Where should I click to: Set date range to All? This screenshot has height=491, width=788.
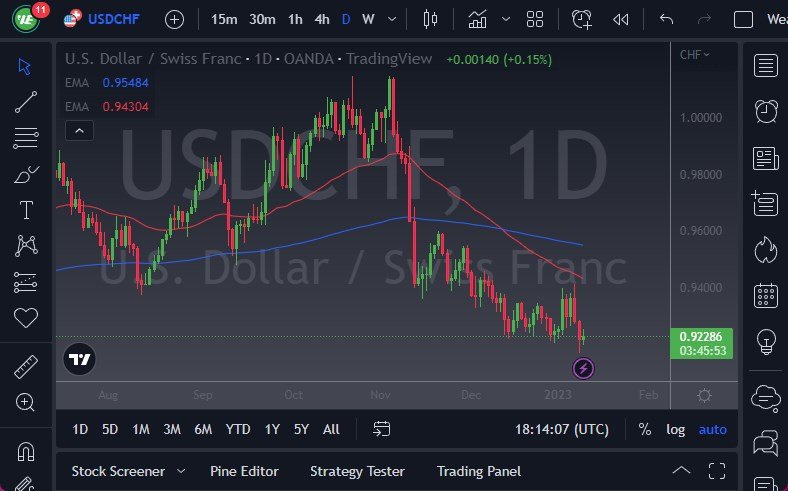tap(331, 430)
